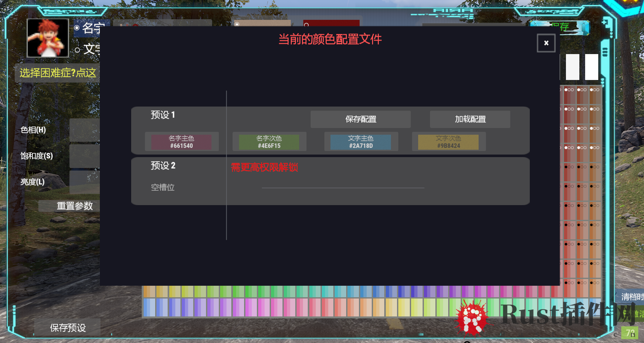
Task: Click the rightmost white preview box
Action: click(x=592, y=67)
